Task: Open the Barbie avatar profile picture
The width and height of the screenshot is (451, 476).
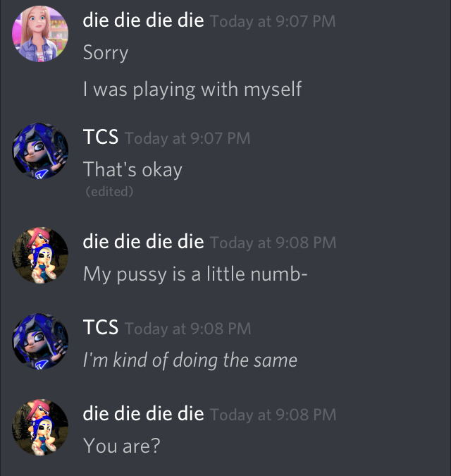Action: [40, 34]
